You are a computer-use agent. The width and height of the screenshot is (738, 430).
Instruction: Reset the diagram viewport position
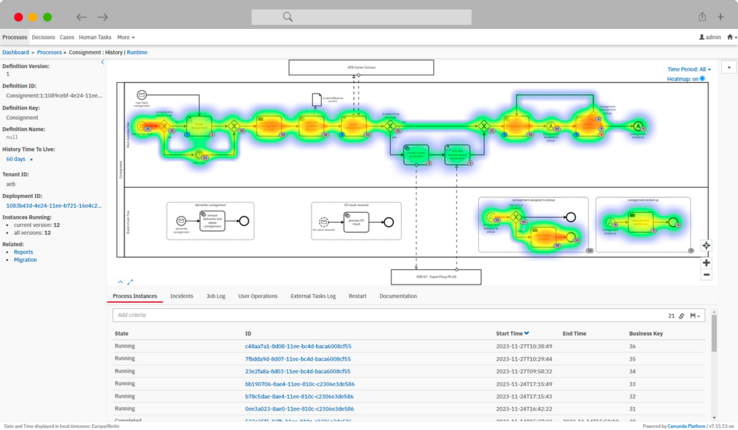pos(707,245)
